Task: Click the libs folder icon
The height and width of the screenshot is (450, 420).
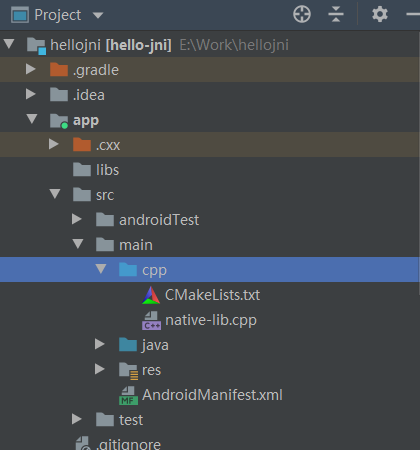Action: tap(82, 170)
